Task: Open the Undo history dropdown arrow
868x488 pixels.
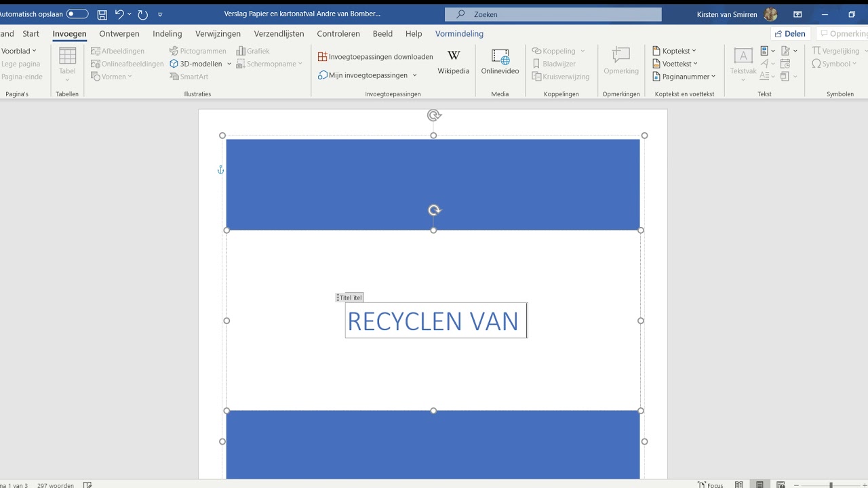Action: pos(130,14)
